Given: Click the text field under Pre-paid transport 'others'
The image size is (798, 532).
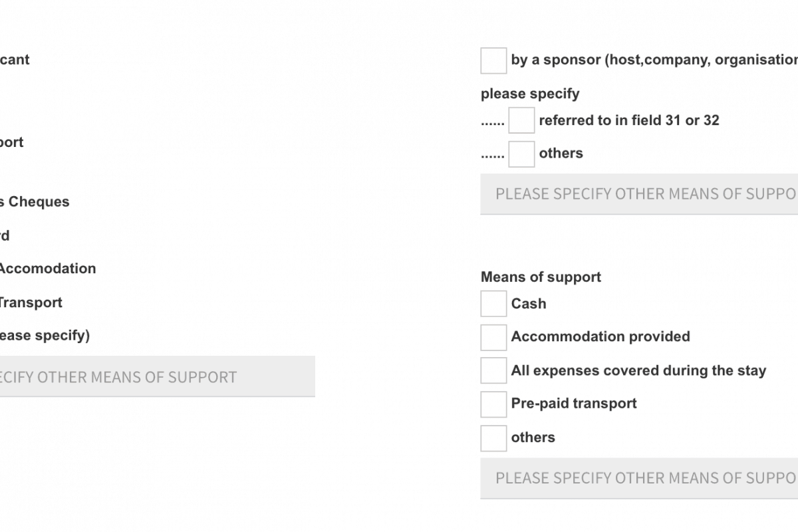Looking at the screenshot, I should pyautogui.click(x=638, y=478).
